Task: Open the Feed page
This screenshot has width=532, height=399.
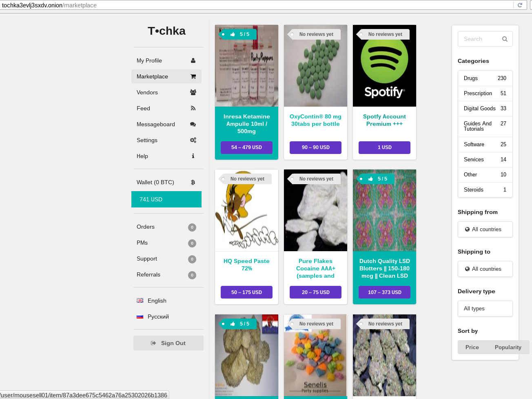Action: tap(166, 108)
